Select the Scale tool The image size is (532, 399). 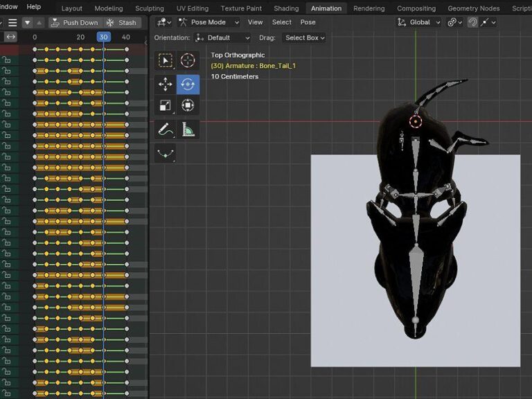point(166,106)
